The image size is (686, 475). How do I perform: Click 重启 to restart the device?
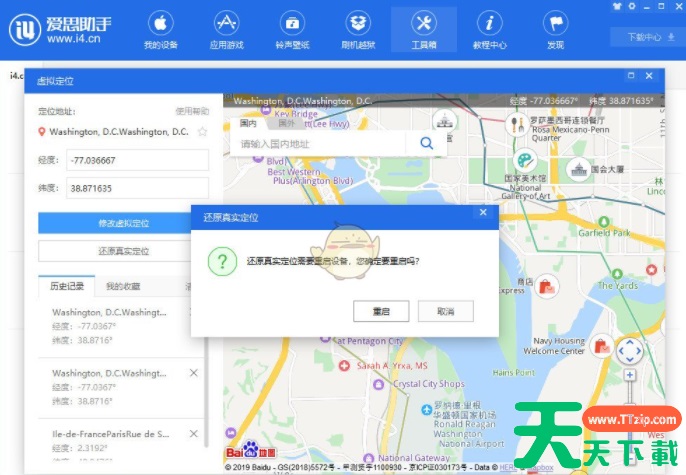(381, 311)
